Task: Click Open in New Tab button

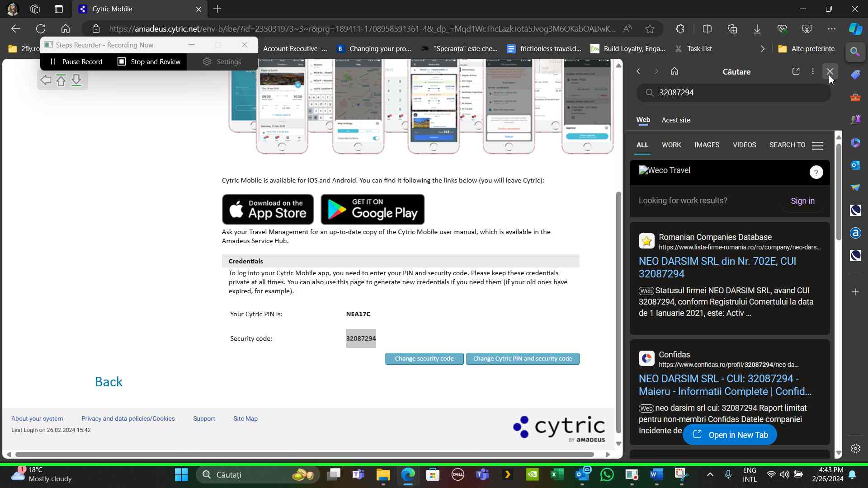Action: tap(730, 435)
